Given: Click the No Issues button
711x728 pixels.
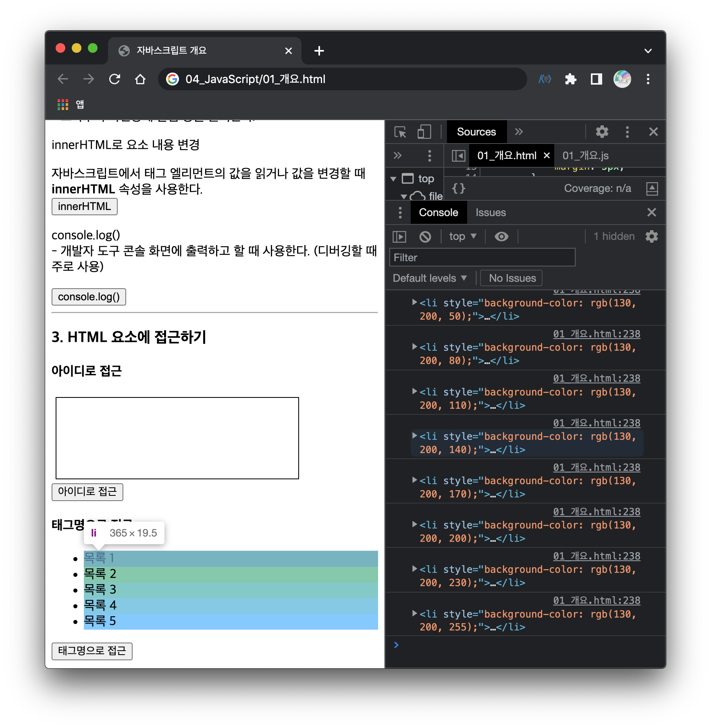Looking at the screenshot, I should 511,278.
